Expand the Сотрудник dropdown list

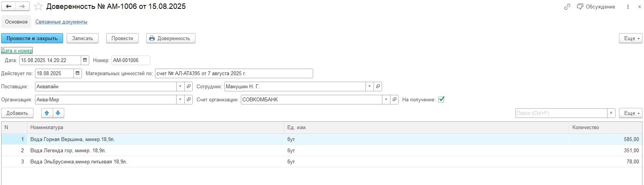(x=369, y=86)
